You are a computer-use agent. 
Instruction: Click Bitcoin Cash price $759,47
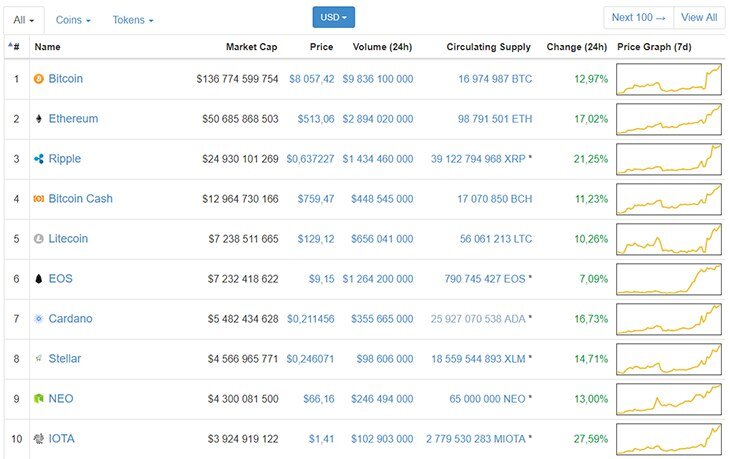[x=316, y=199]
